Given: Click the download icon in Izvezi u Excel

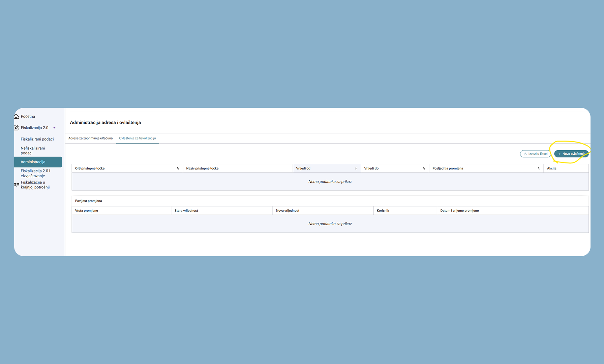Looking at the screenshot, I should 525,154.
